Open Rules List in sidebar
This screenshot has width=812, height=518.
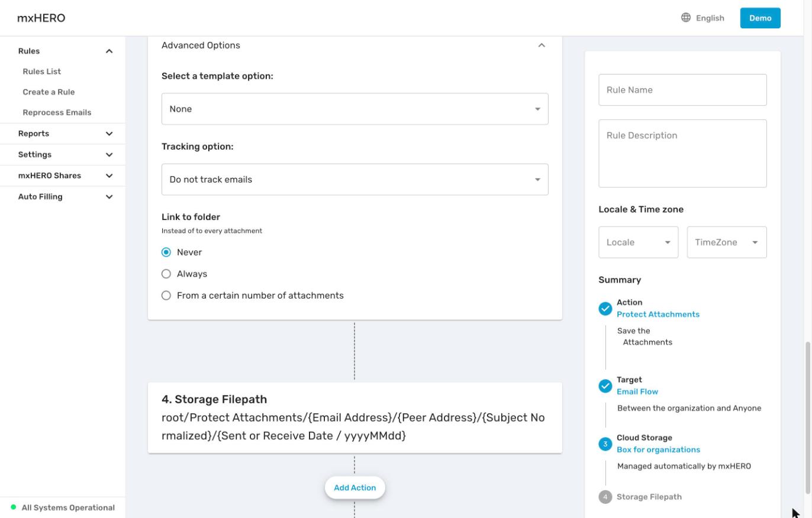pos(42,72)
